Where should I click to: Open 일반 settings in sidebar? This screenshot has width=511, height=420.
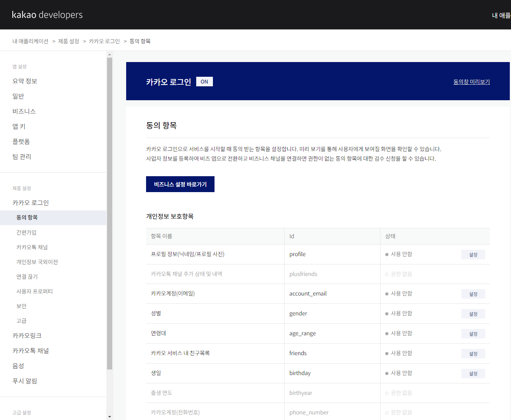tap(18, 96)
